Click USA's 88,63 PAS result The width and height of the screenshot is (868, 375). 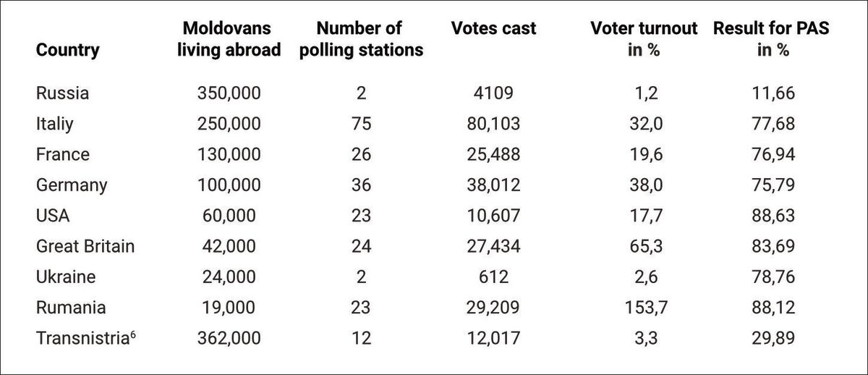tap(773, 216)
